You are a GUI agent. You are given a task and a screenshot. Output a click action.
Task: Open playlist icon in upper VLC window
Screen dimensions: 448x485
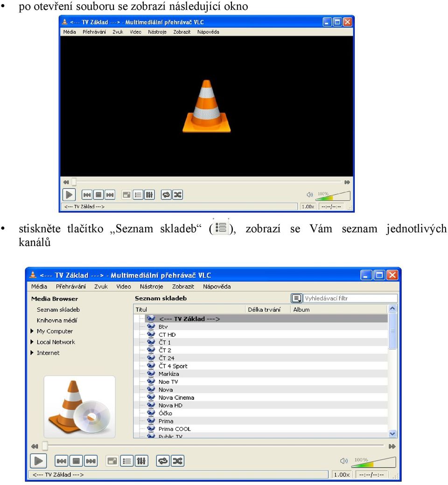(x=138, y=195)
